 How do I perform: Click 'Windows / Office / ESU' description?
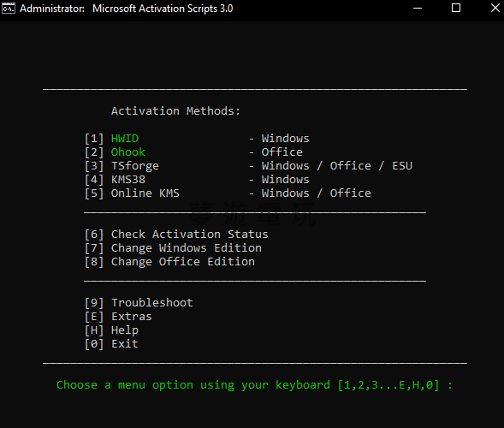pyautogui.click(x=337, y=166)
